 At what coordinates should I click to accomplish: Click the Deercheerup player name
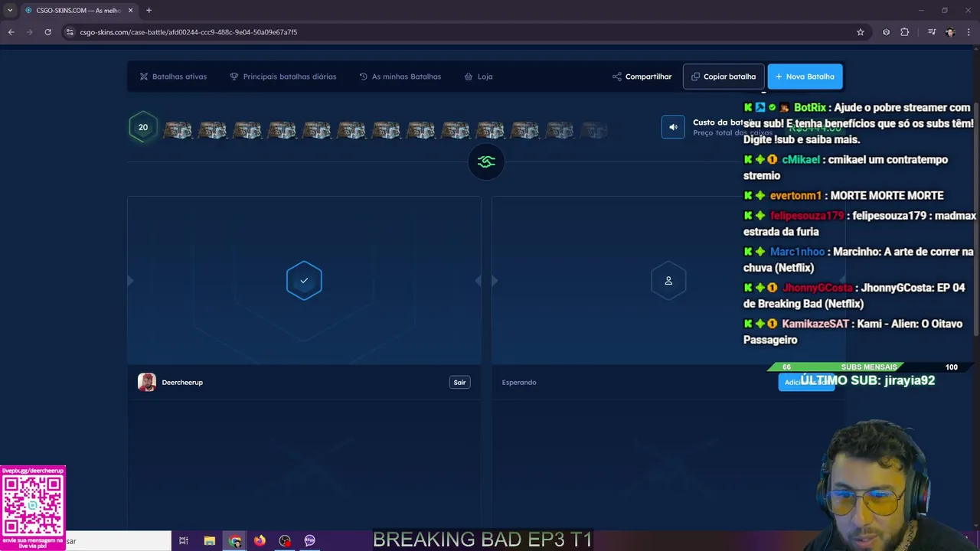(x=182, y=382)
